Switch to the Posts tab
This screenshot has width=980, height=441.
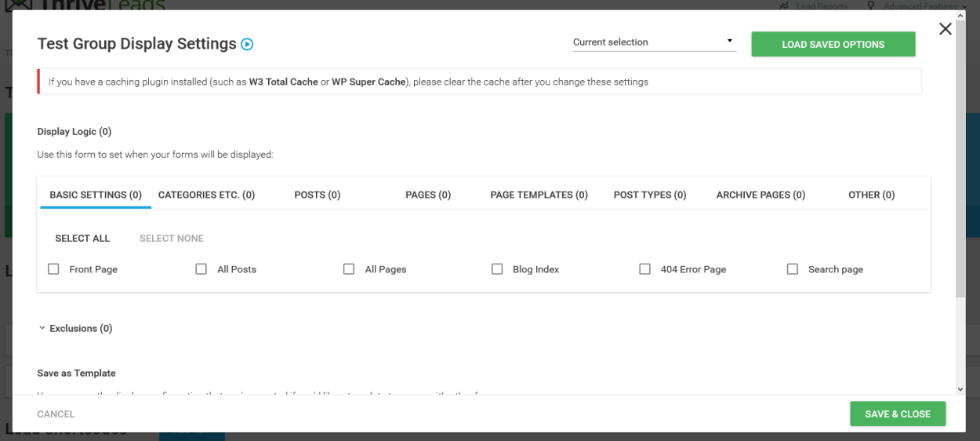coord(318,195)
